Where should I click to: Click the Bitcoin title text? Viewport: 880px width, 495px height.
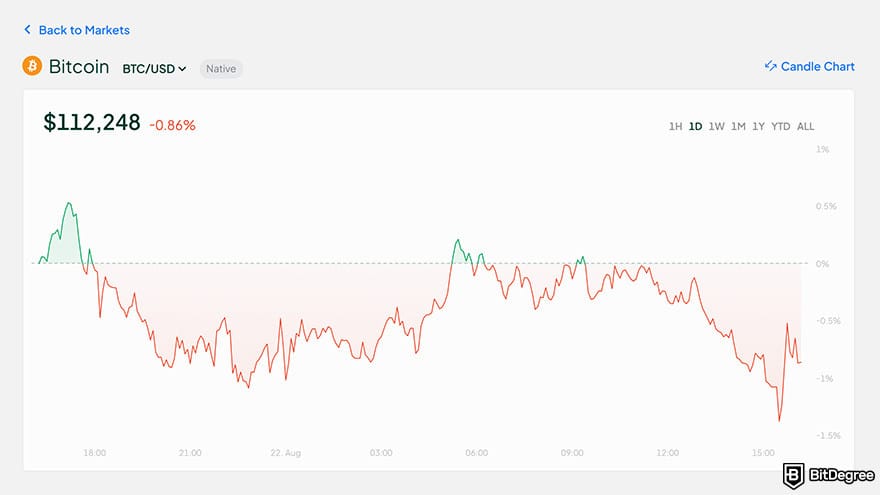79,67
